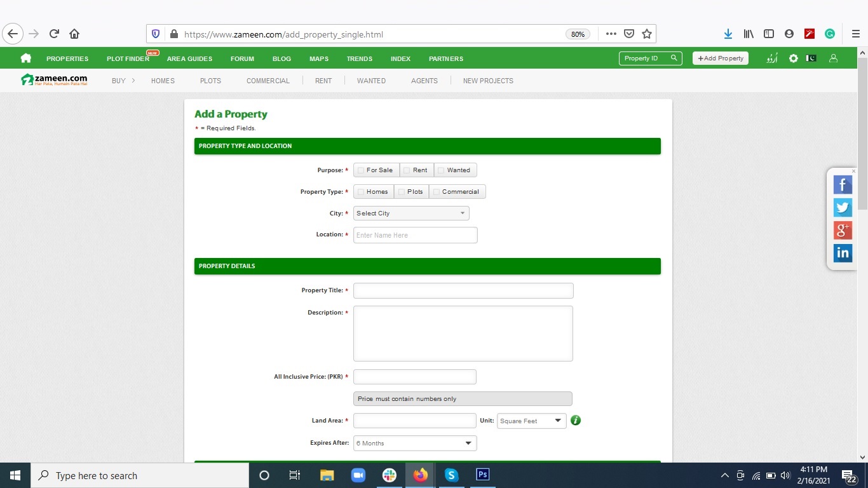Open the land area Unit dropdown
Screen dimensions: 868x488
pyautogui.click(x=531, y=420)
